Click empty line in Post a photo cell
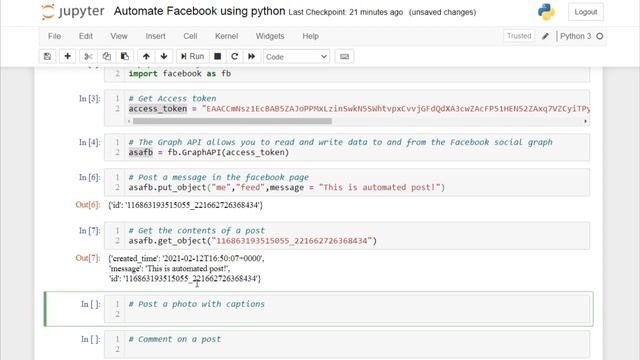Viewport: 640px width, 360px height. [x=357, y=314]
